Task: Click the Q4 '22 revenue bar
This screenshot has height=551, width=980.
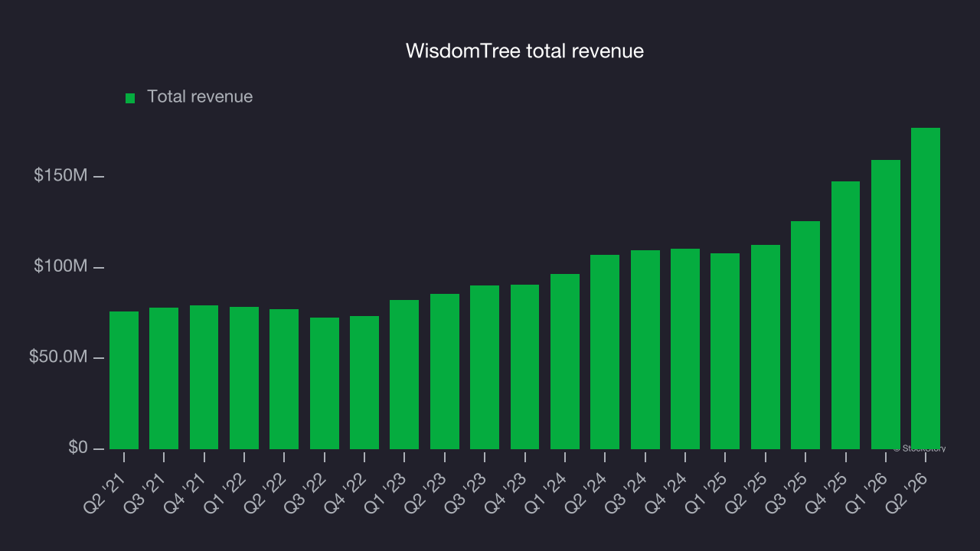Action: pyautogui.click(x=364, y=383)
